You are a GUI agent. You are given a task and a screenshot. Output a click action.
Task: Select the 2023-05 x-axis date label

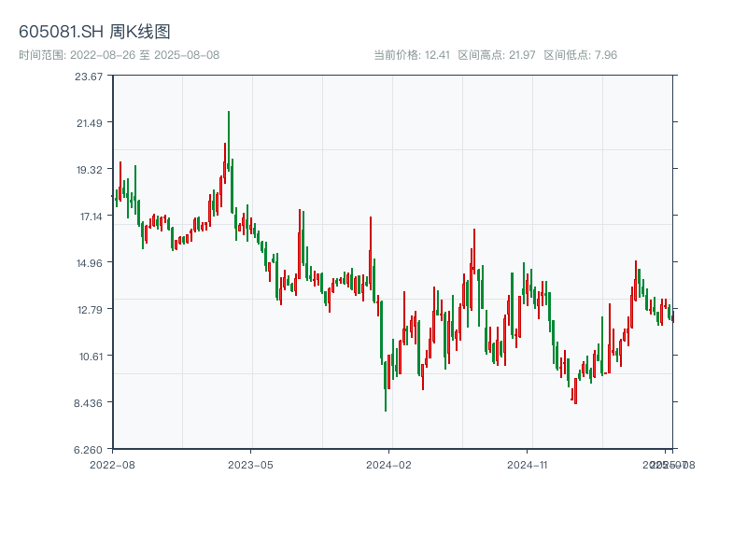[251, 464]
